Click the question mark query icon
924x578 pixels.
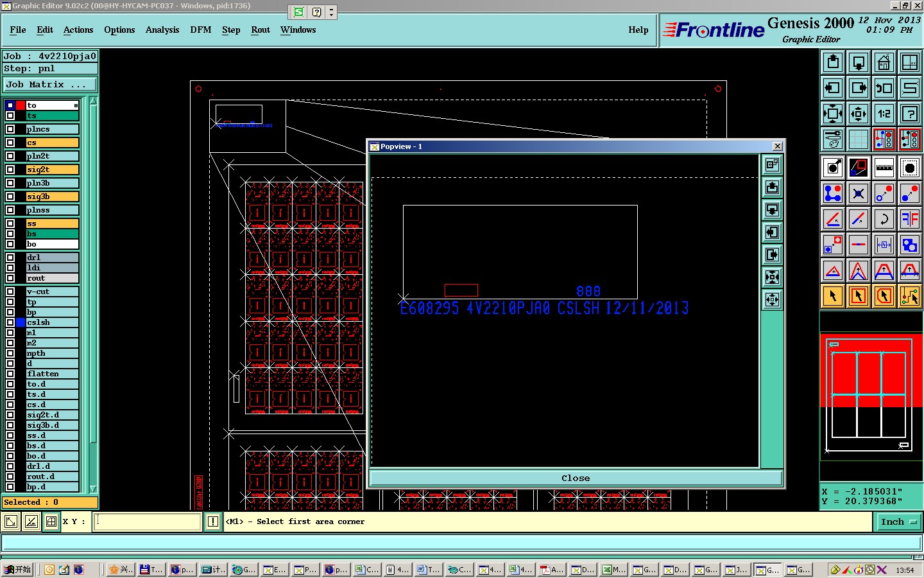point(910,114)
